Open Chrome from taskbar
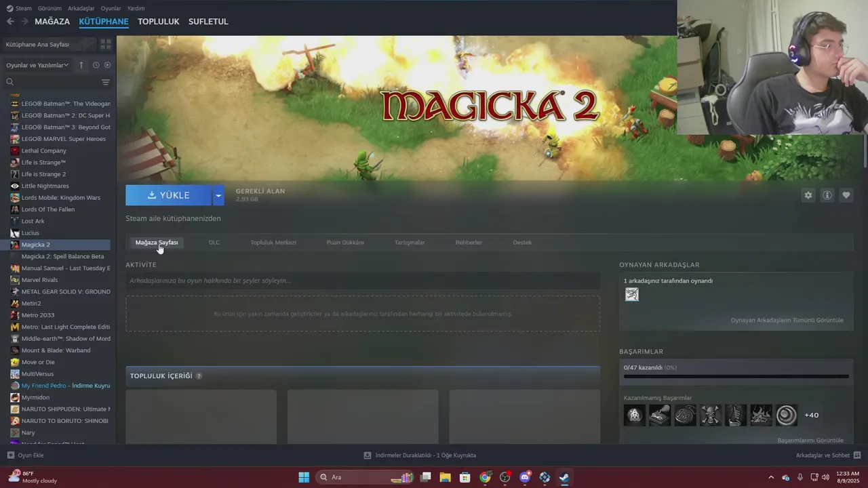The image size is (868, 488). [x=485, y=477]
